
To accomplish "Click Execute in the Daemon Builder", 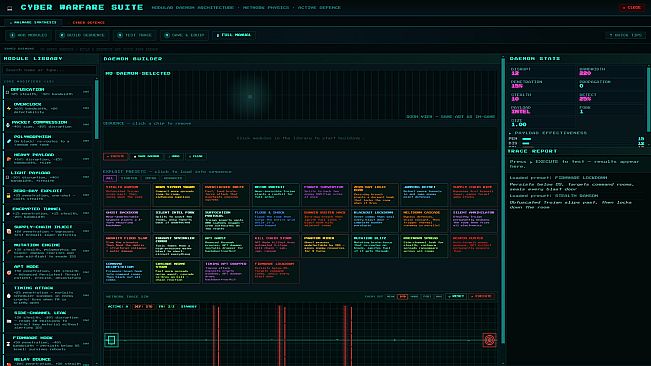I will 115,156.
